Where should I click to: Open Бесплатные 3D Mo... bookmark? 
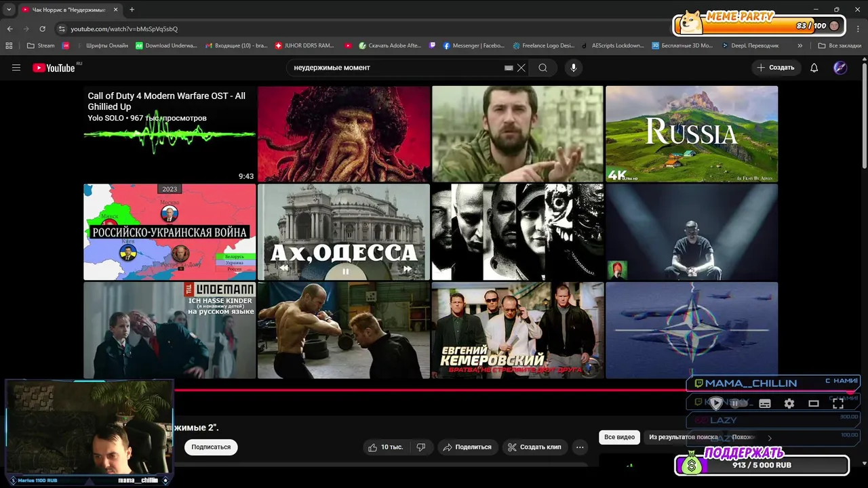coord(682,45)
